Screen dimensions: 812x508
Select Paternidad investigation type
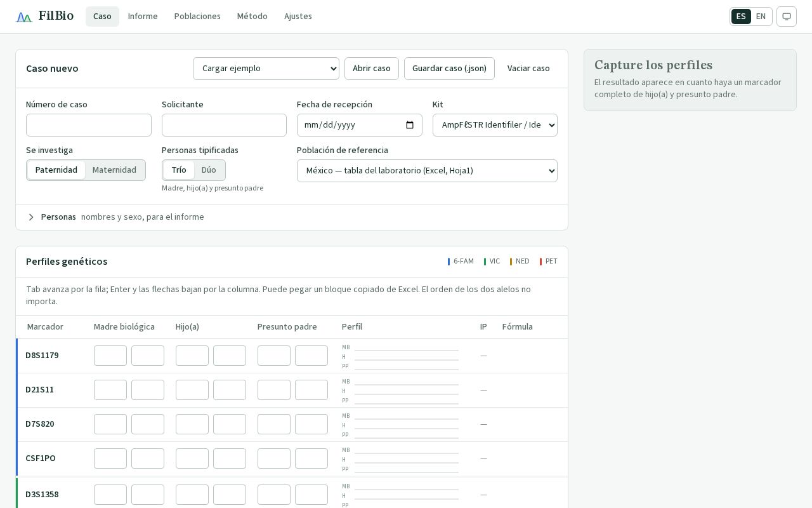pos(56,170)
